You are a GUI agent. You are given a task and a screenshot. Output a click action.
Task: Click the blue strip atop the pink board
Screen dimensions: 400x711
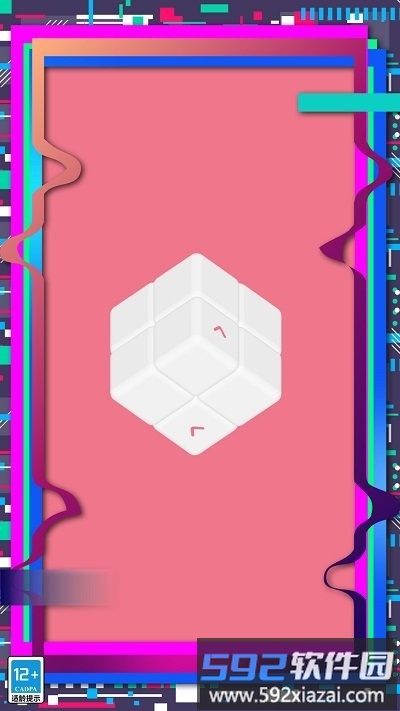tap(199, 62)
